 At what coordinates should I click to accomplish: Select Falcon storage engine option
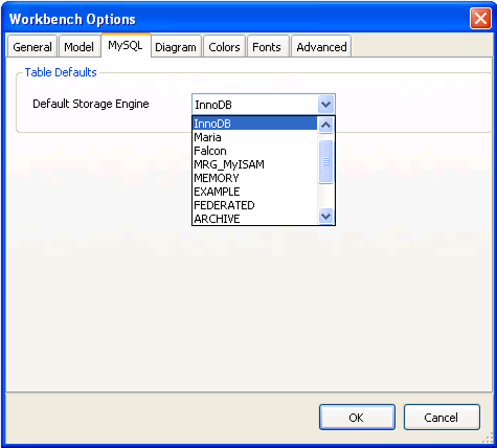point(254,151)
